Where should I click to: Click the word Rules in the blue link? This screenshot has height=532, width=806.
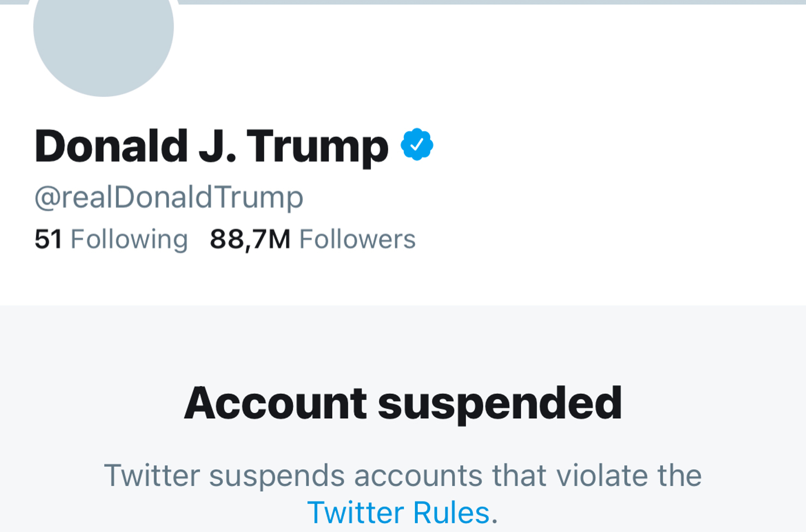click(451, 512)
